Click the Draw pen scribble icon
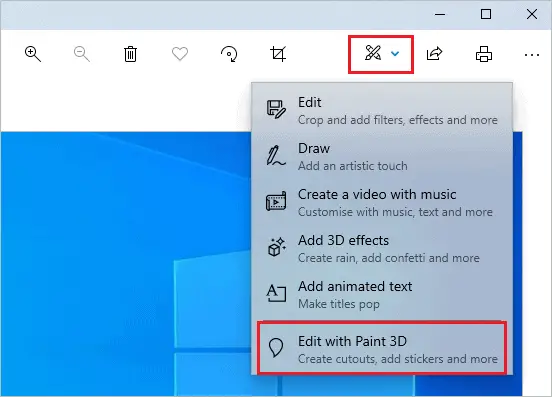Image resolution: width=552 pixels, height=397 pixels. coord(276,155)
